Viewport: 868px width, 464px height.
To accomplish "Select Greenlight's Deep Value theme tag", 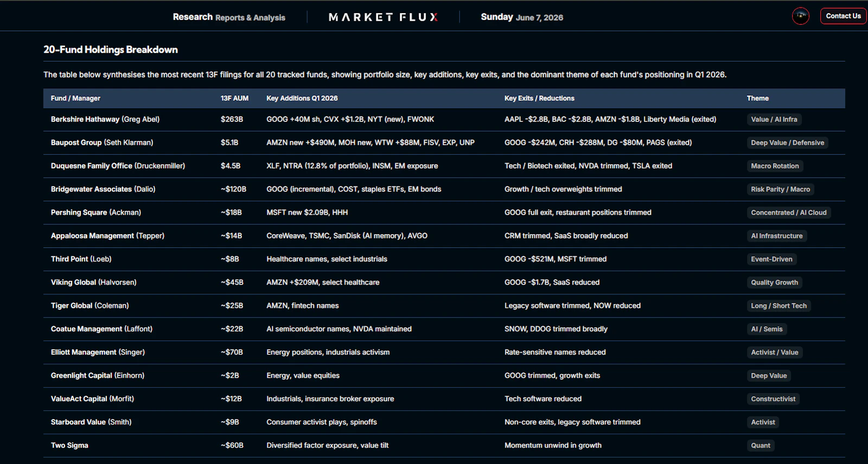I will (769, 376).
